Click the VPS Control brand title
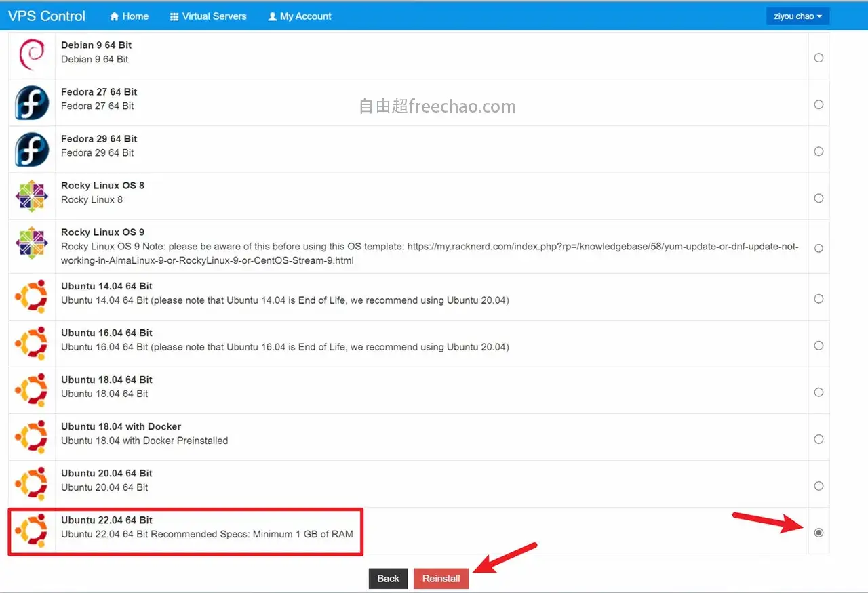 pos(47,16)
